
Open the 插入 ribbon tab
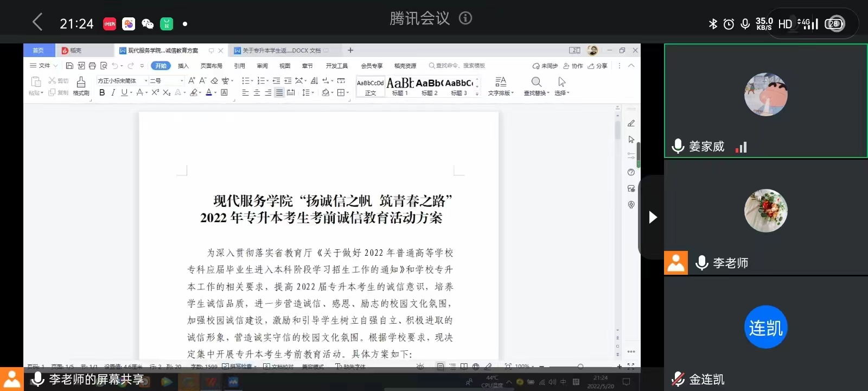pyautogui.click(x=183, y=66)
